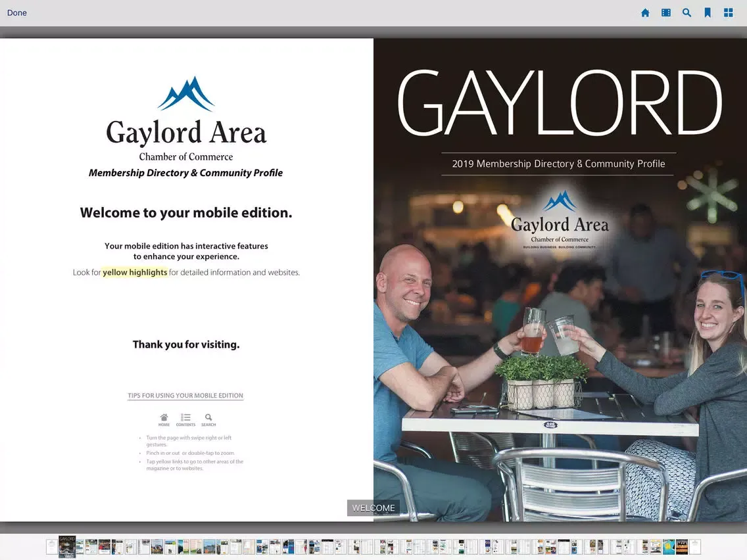Show the page thumbnail grid view

point(729,13)
